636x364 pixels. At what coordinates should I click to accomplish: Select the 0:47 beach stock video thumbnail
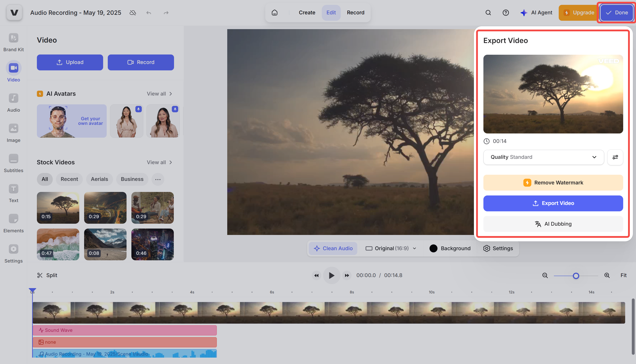pyautogui.click(x=58, y=244)
